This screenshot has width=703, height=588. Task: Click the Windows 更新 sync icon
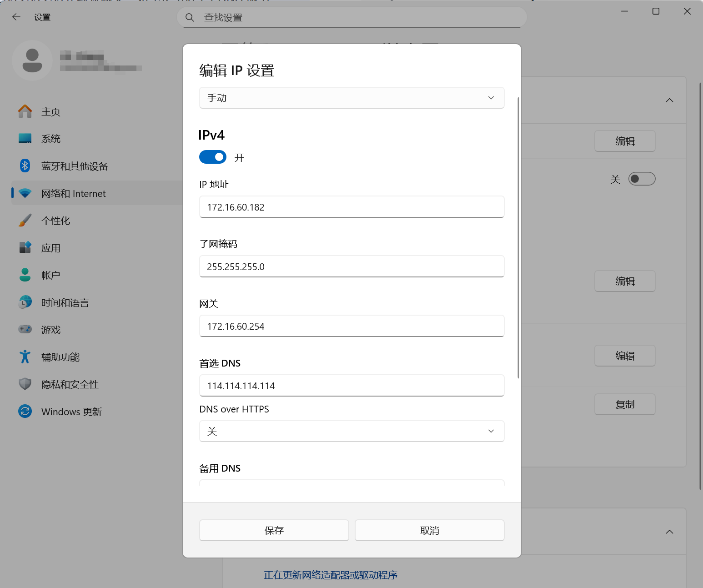(x=25, y=412)
